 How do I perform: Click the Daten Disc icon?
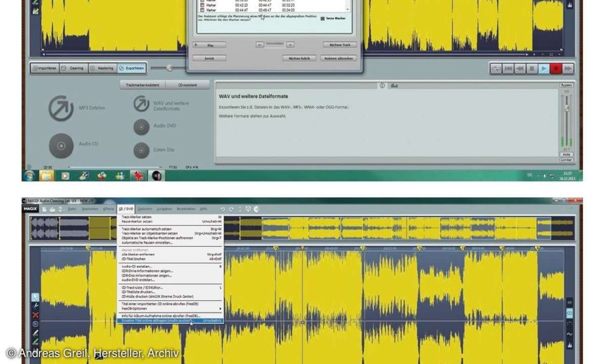[x=141, y=150]
